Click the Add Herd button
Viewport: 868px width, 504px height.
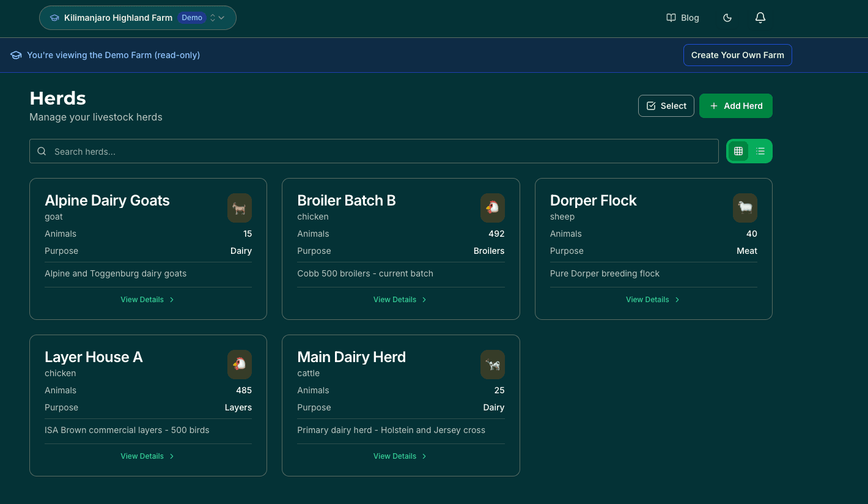(x=736, y=106)
